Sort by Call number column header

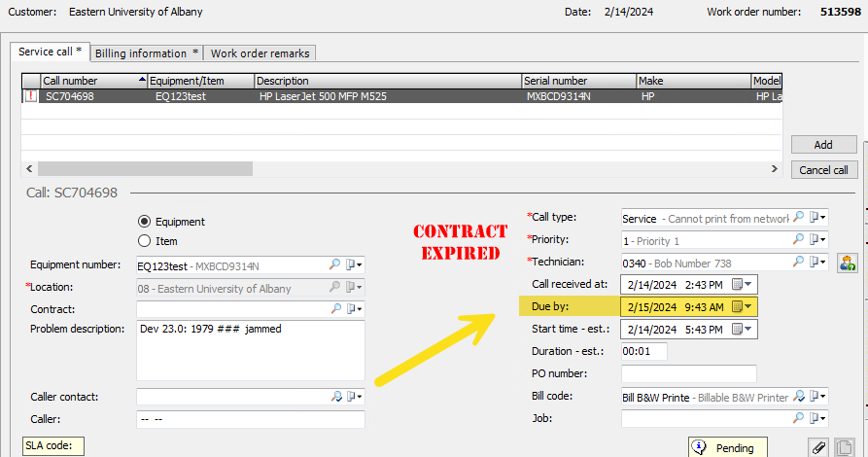(94, 81)
